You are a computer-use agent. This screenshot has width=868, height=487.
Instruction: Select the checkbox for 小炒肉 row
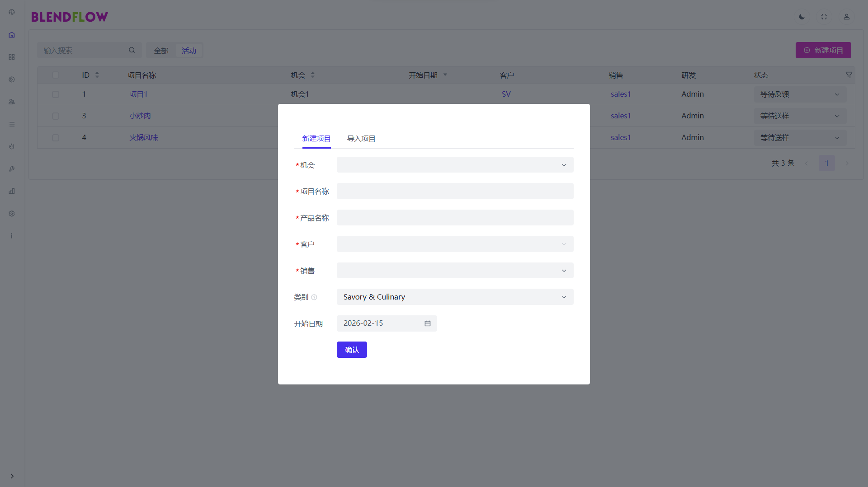pos(56,116)
